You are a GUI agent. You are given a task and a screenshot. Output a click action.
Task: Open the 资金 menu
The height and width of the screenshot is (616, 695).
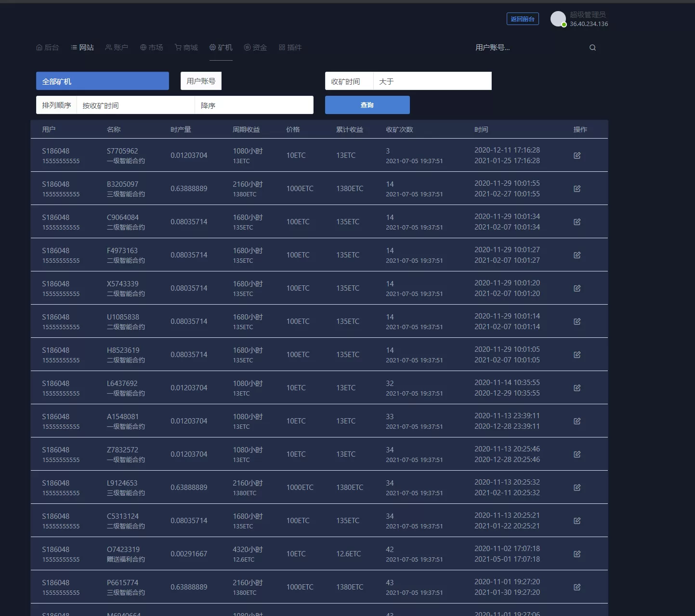(x=255, y=48)
